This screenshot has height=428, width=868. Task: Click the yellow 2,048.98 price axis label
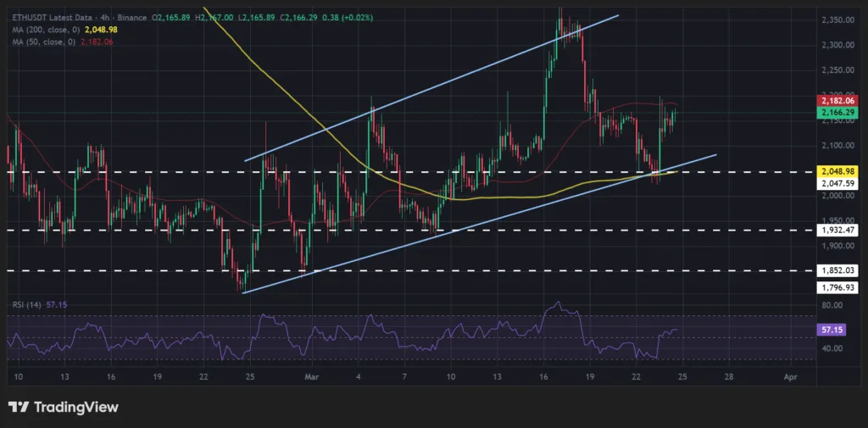pos(838,172)
